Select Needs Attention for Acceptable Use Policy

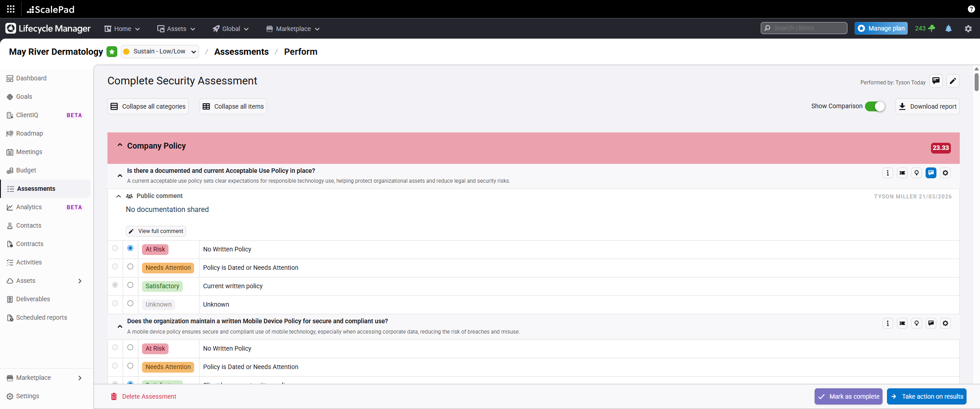(130, 267)
